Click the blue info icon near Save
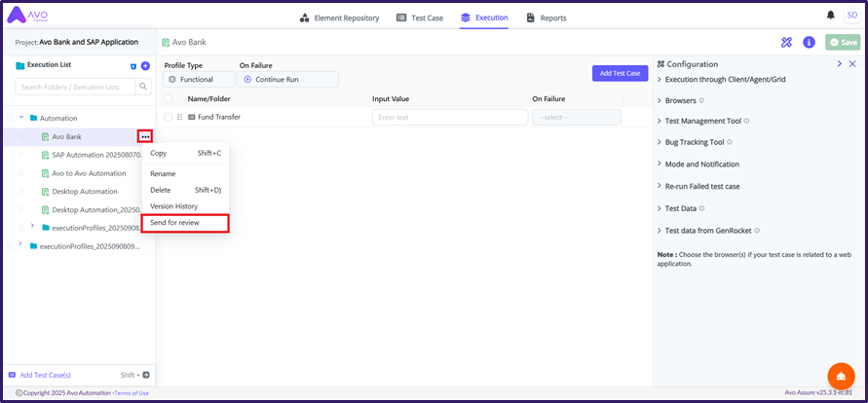The width and height of the screenshot is (868, 403). tap(809, 43)
